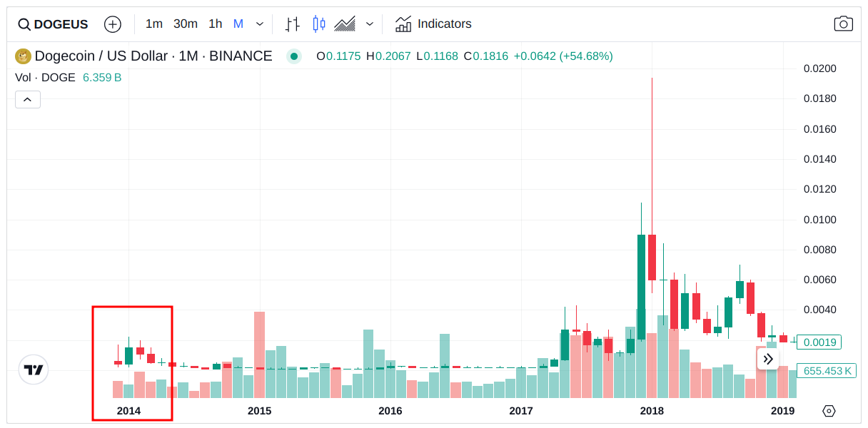Image resolution: width=868 pixels, height=428 pixels.
Task: Click the 0.0100 price axis label
Action: [819, 220]
